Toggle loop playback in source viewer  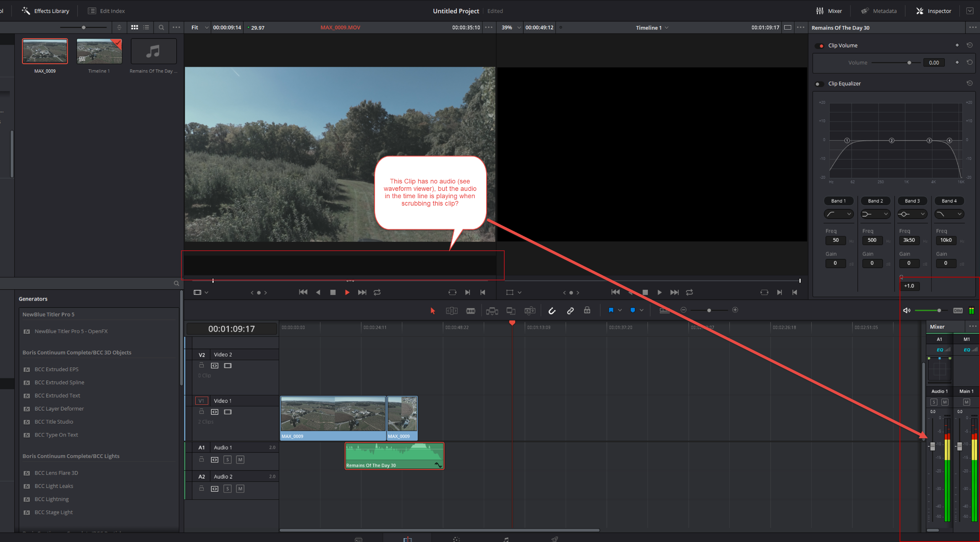(377, 292)
